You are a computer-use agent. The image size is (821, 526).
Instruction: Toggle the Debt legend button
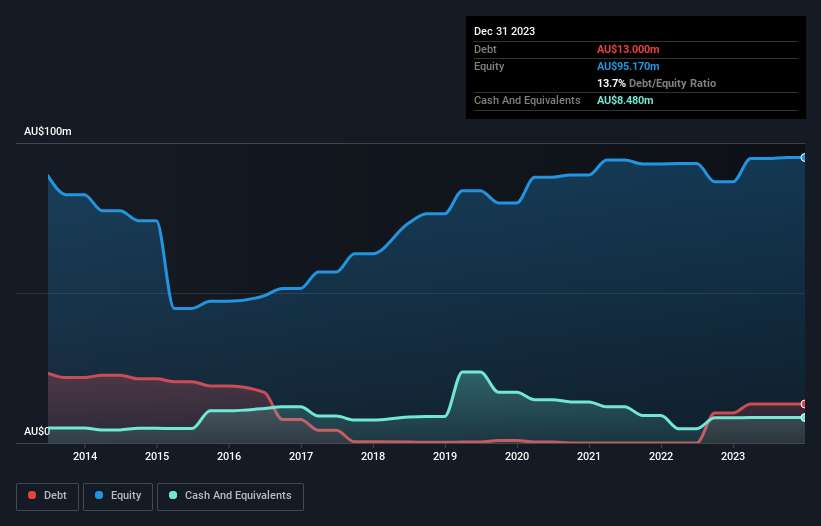48,496
